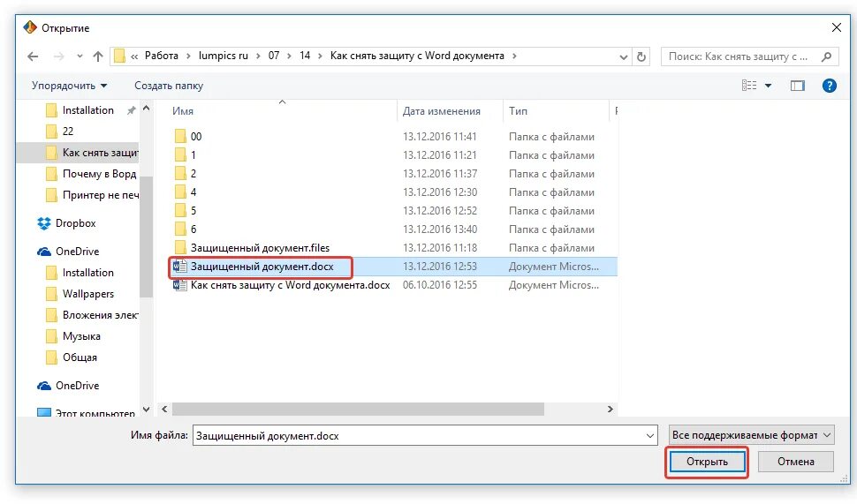Viewport: 857px width, 504px height.
Task: Open the view options dropdown arrow
Action: (768, 86)
